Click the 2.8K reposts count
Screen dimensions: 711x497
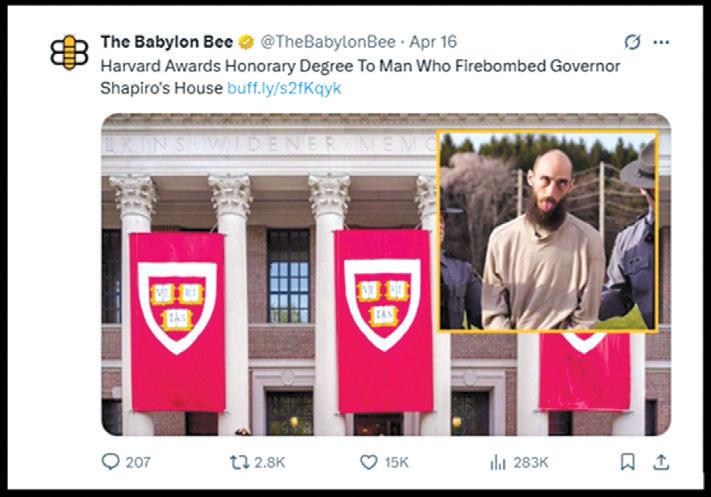(269, 462)
